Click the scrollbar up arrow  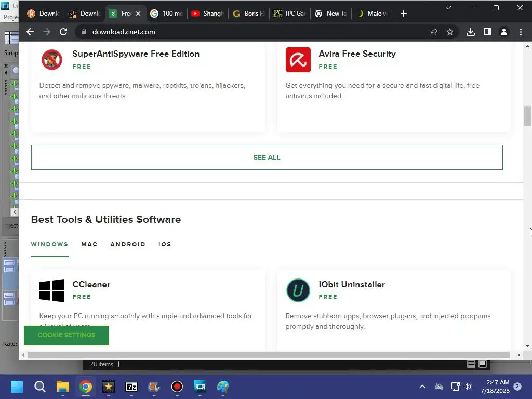click(x=527, y=46)
